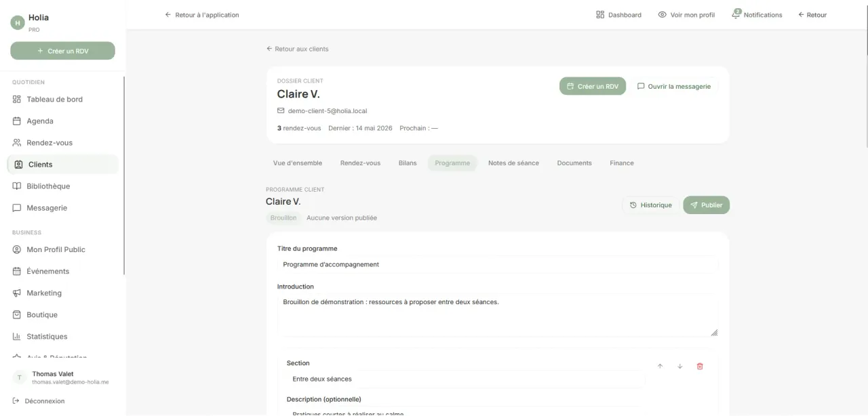Switch to Vue d'ensemble tab
Image resolution: width=868 pixels, height=416 pixels.
pyautogui.click(x=298, y=163)
